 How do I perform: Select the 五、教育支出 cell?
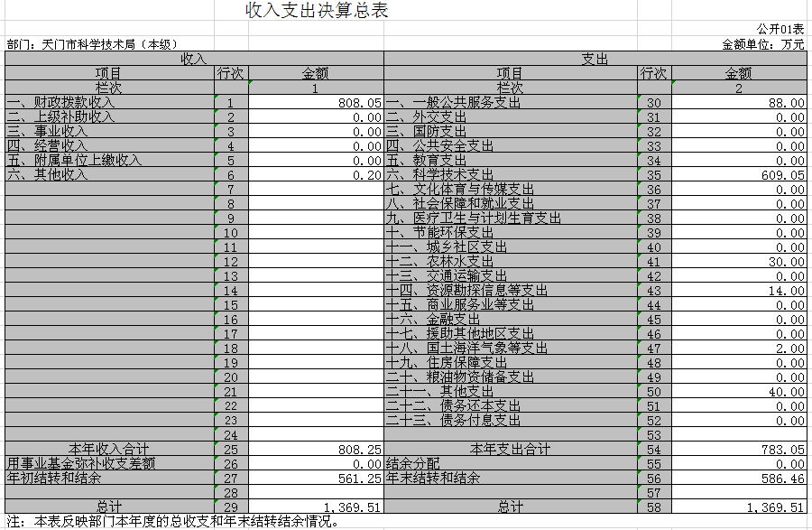click(511, 160)
